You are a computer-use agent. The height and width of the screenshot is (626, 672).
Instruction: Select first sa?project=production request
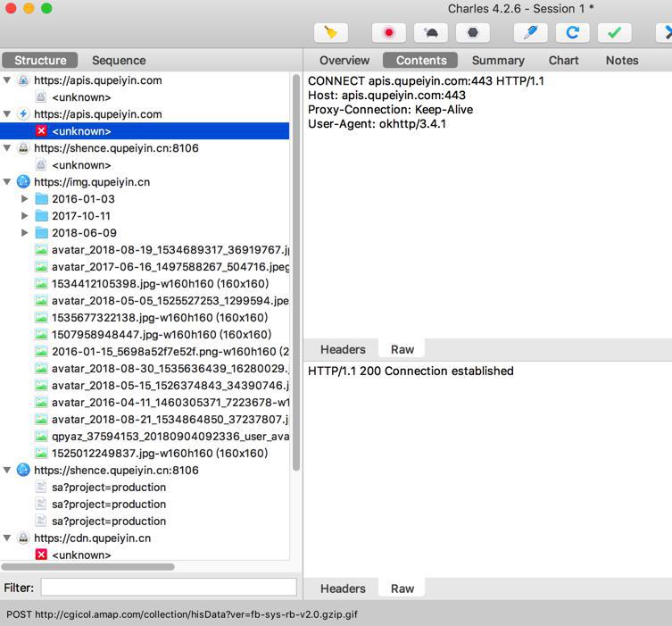click(109, 487)
